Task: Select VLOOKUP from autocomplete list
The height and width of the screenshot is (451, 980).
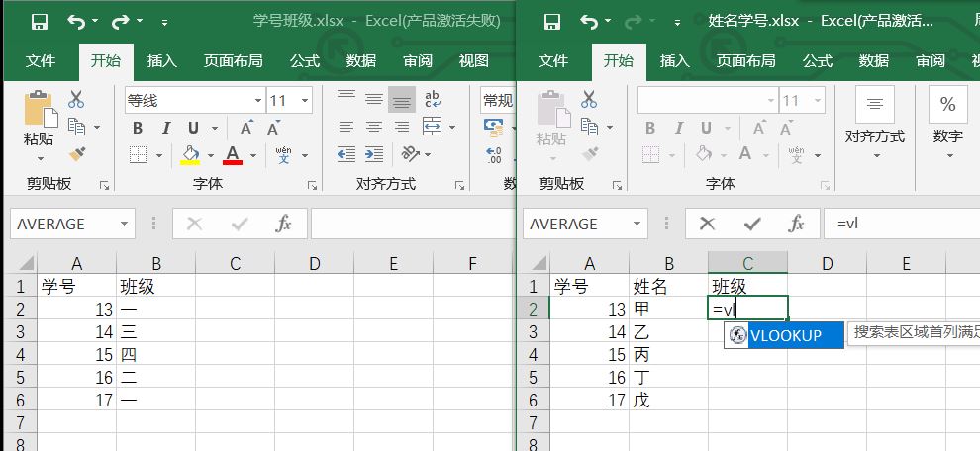Action: tap(784, 335)
